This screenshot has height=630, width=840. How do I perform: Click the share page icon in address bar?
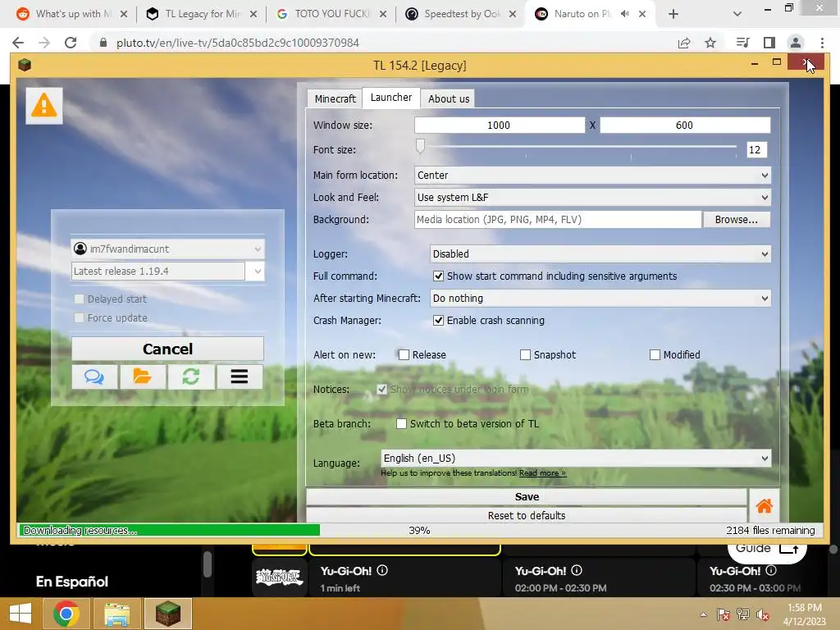click(x=684, y=43)
